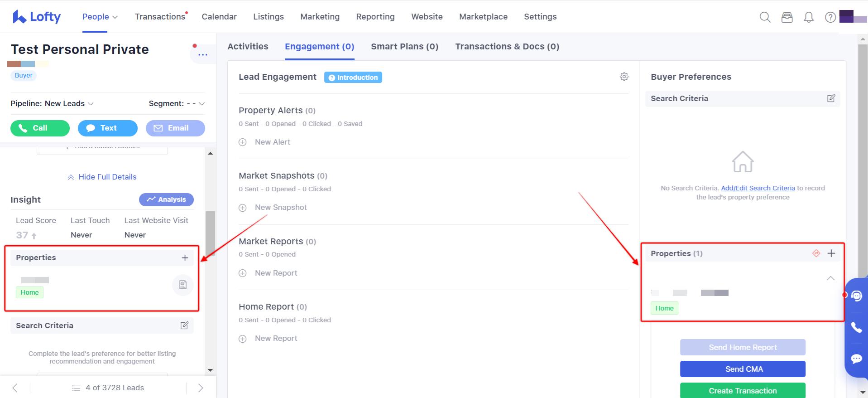Edit Search Criteria in Buyer Preferences

(x=831, y=98)
